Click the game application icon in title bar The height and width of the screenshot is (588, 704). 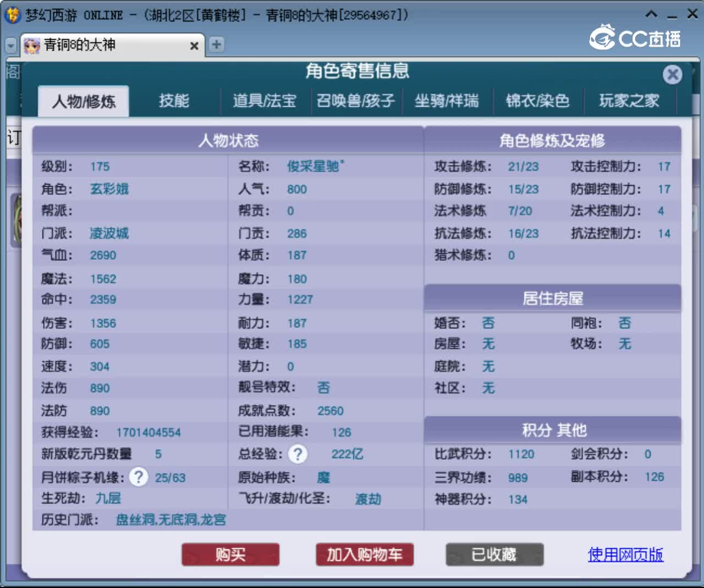(x=12, y=15)
